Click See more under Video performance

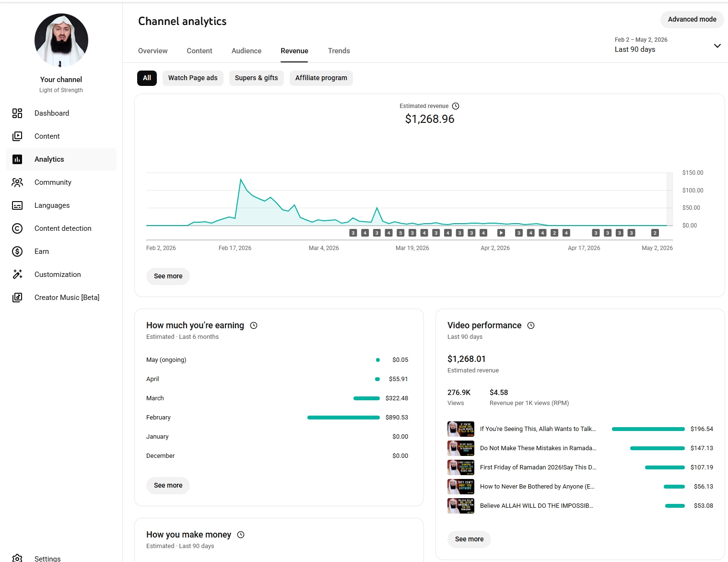tap(469, 539)
